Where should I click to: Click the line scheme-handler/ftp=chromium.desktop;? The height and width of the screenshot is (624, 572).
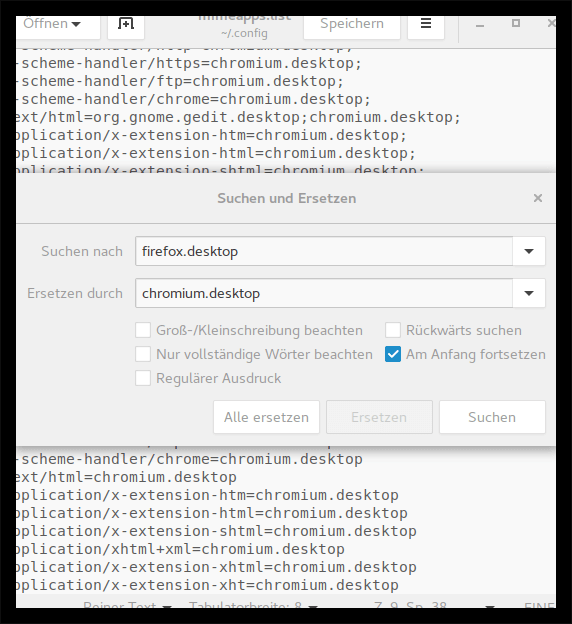point(180,81)
